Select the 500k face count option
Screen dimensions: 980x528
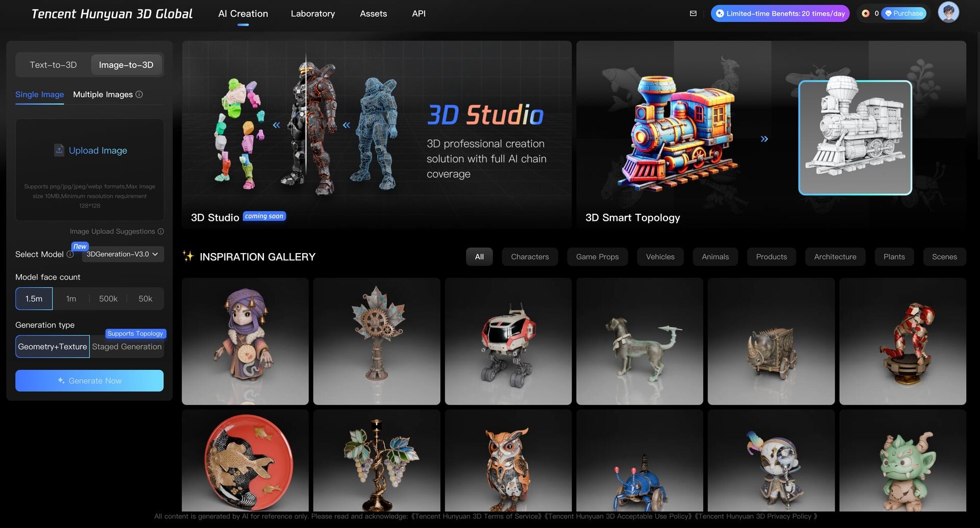(x=108, y=299)
